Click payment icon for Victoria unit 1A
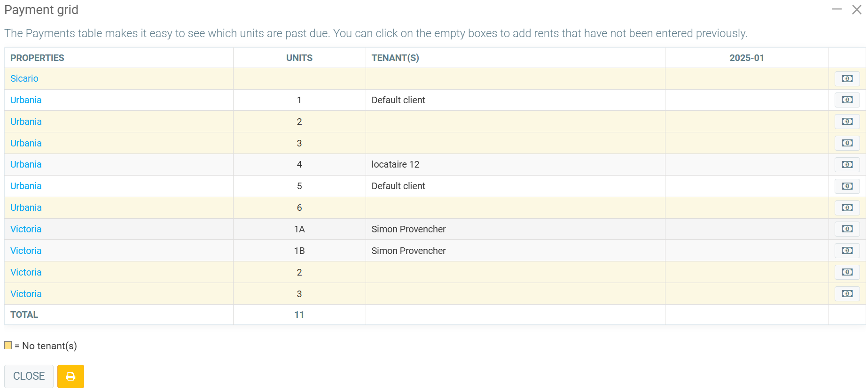This screenshot has width=868, height=391. pos(847,229)
